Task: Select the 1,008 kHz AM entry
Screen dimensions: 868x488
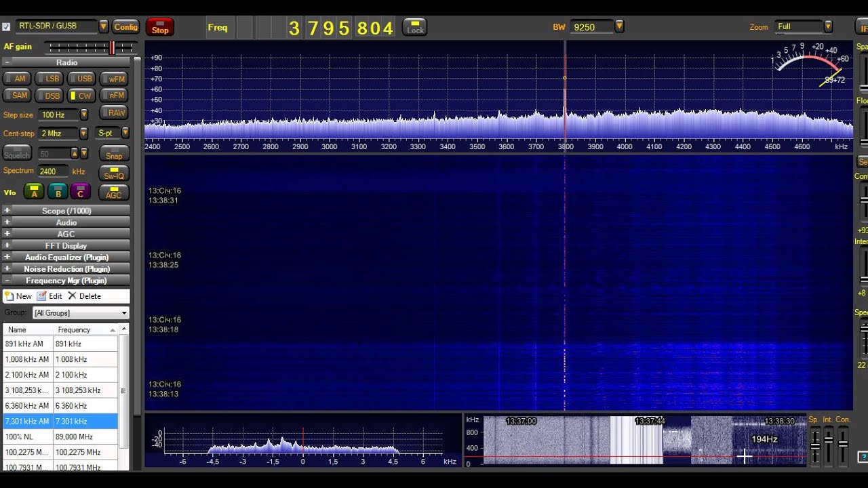Action: [60, 359]
